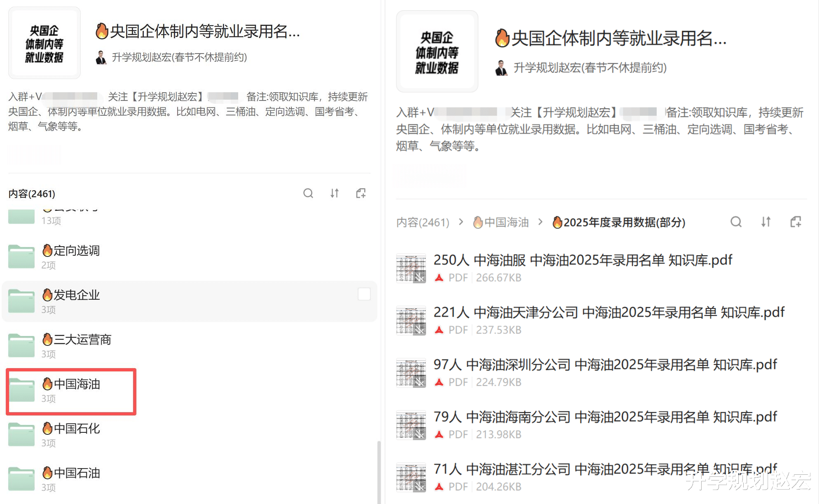The width and height of the screenshot is (822, 504).
Task: Open the 中国石化 folder
Action: click(77, 429)
